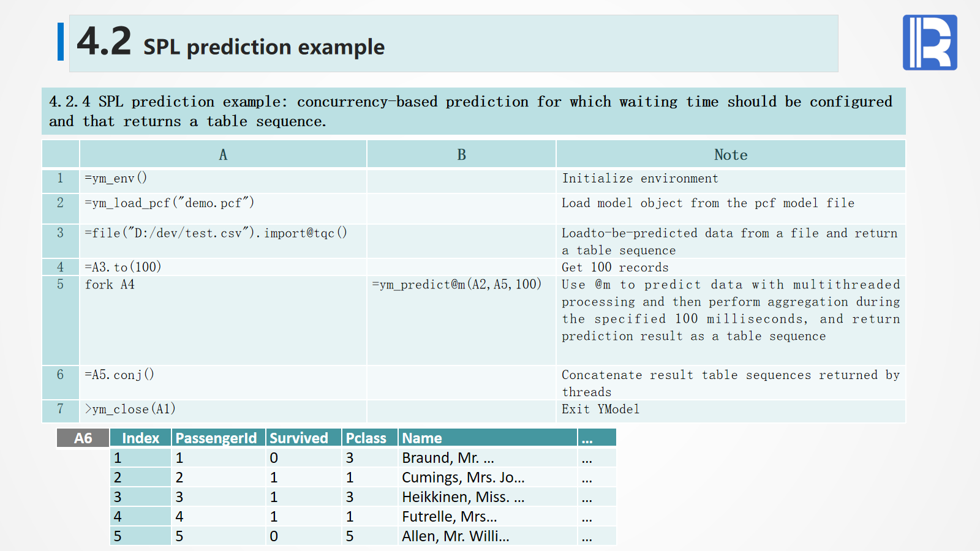This screenshot has height=551, width=980.
Task: Click the >ym_close(A1) cell
Action: [x=130, y=409]
